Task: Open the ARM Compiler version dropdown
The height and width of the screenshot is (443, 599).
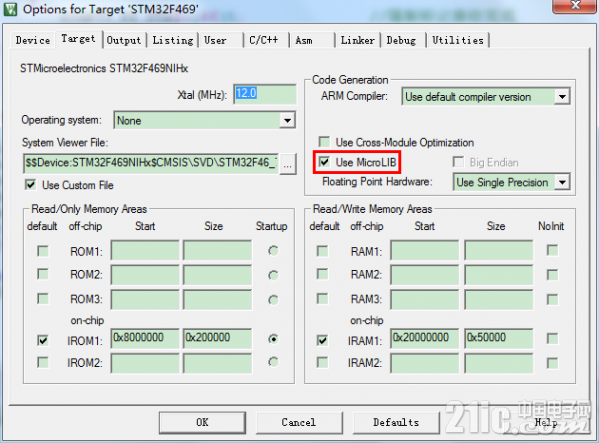Action: tap(562, 97)
